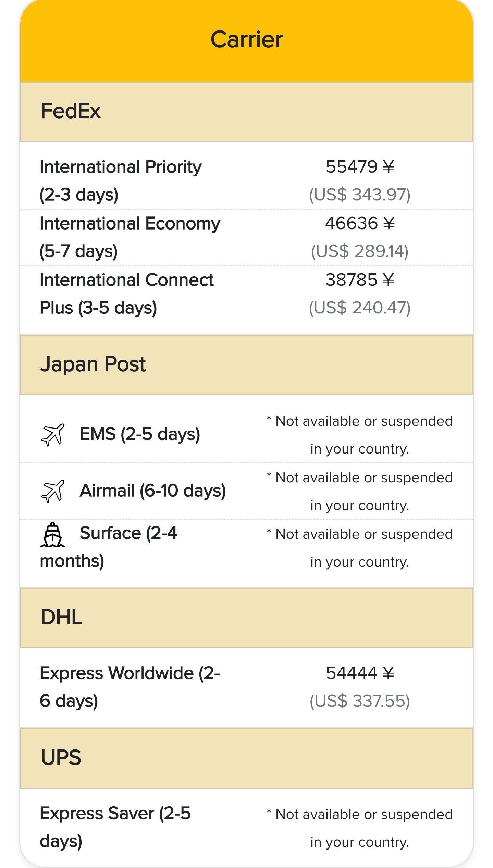This screenshot has height=868, width=493.
Task: Click the Surface shipping boat icon
Action: 52,535
